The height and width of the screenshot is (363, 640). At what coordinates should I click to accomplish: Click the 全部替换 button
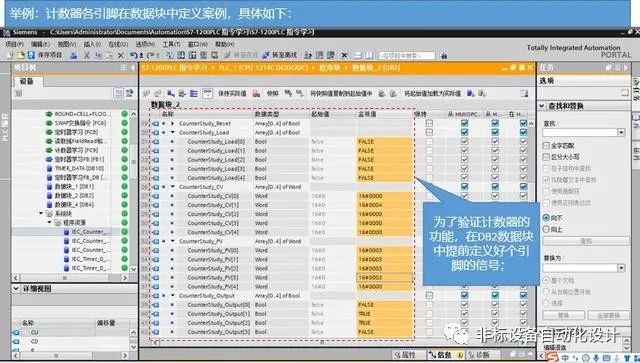point(608,315)
